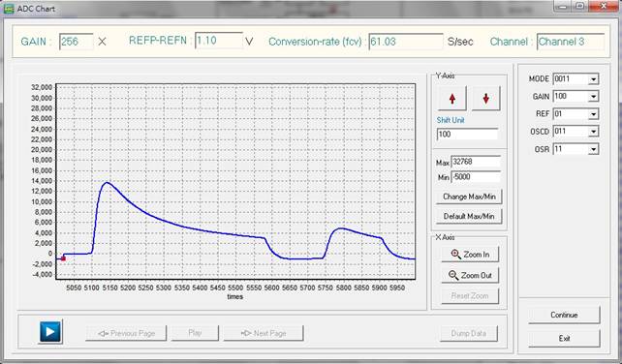Open the REF dropdown list
This screenshot has width=622, height=364.
pos(593,114)
